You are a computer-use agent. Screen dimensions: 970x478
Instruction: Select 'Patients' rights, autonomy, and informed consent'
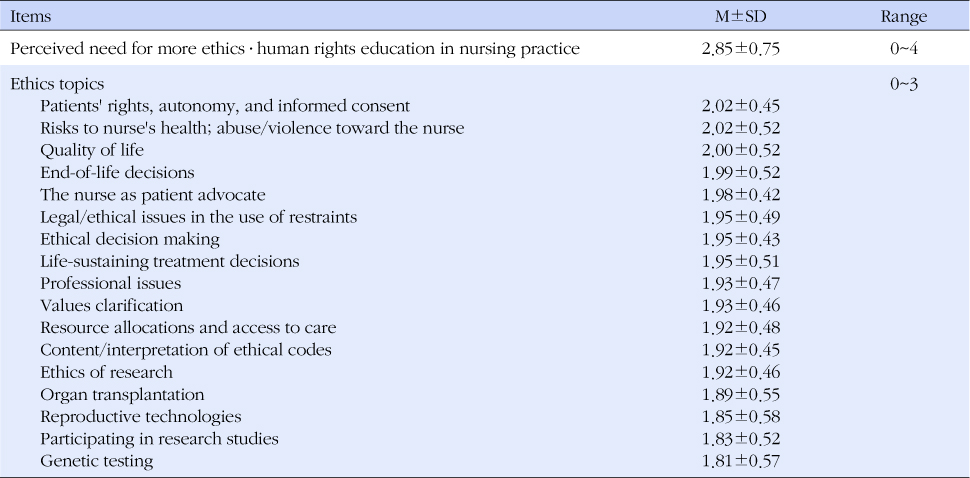225,106
